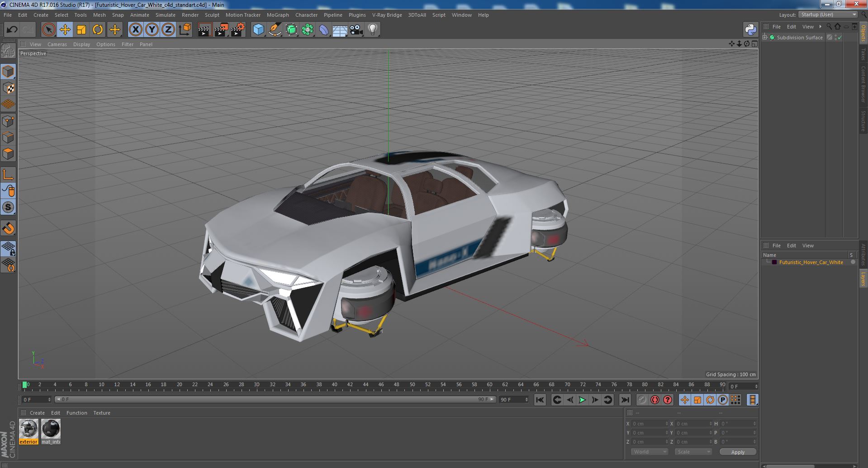Enable Polygons mode
Screen dimensions: 868x468
pyautogui.click(x=8, y=154)
